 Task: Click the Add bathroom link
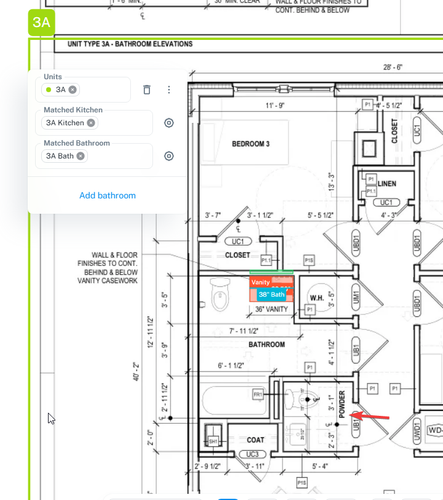pos(107,195)
